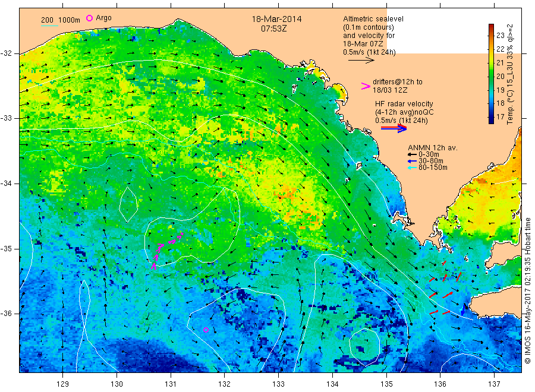Click the 'Temp. (°C) 15_L3U 33% ql>=2' colorbar title
Screen dimensions: 535x392
tap(510, 74)
